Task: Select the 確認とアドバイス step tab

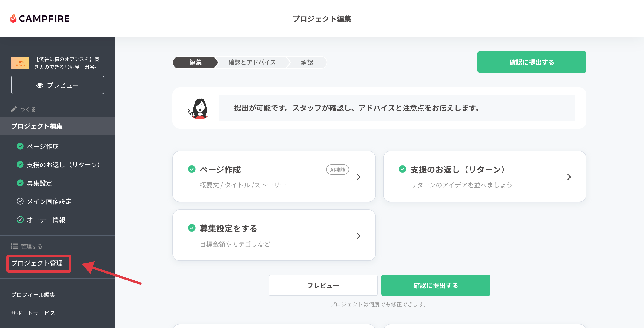Action: tap(252, 62)
